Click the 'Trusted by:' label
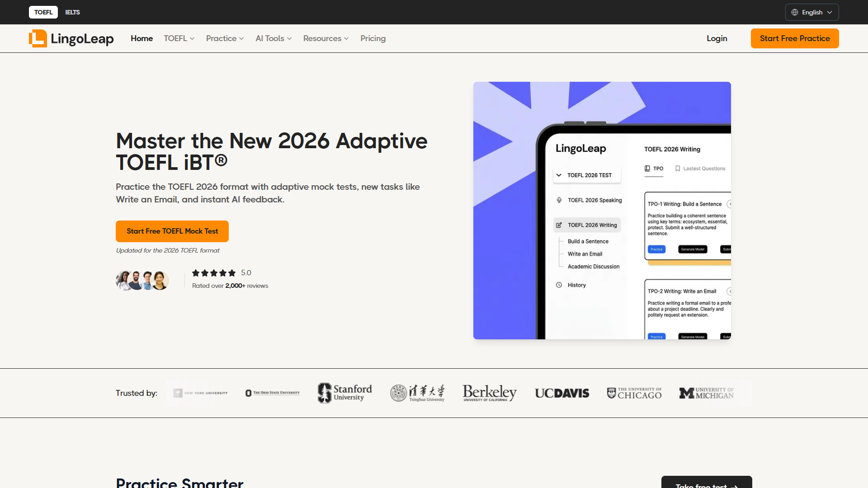This screenshot has width=868, height=488. 137,393
